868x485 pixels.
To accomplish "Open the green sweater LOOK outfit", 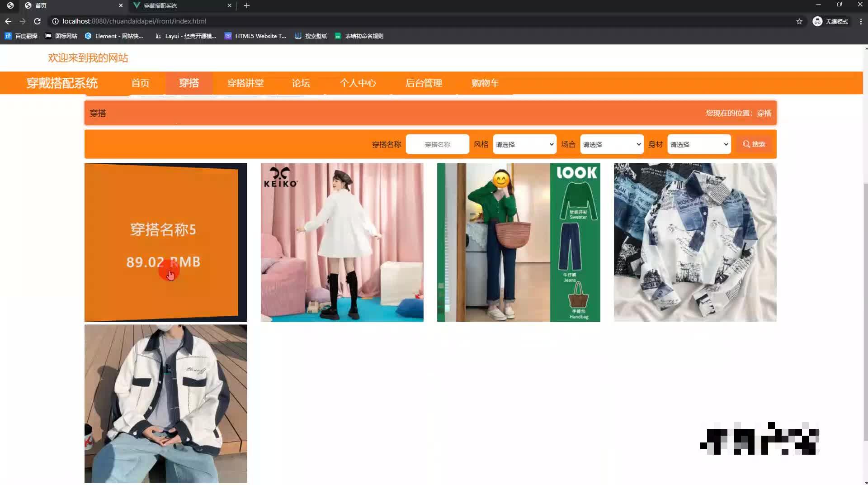I will (519, 242).
